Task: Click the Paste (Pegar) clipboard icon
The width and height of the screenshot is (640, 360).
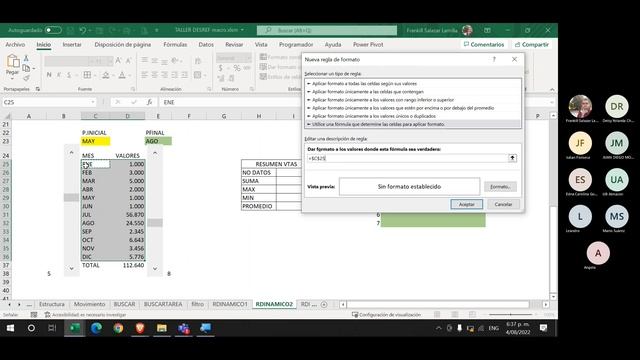Action: click(13, 62)
